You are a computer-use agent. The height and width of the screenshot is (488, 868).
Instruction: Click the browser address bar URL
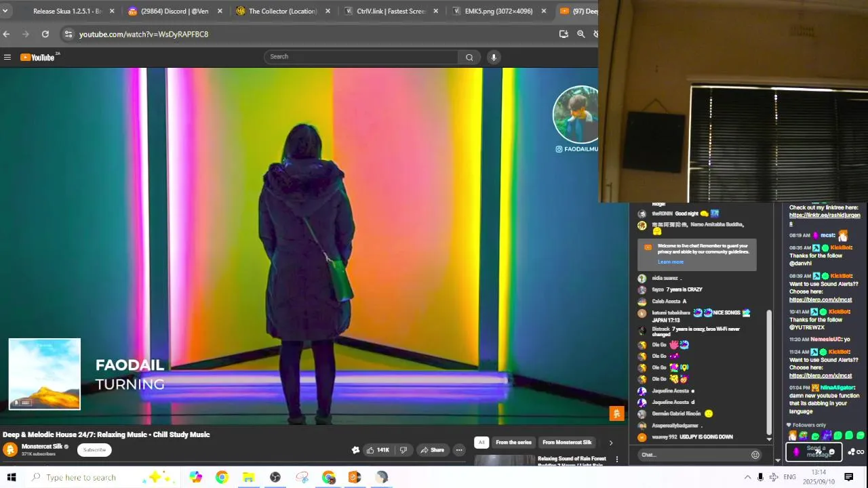(144, 34)
